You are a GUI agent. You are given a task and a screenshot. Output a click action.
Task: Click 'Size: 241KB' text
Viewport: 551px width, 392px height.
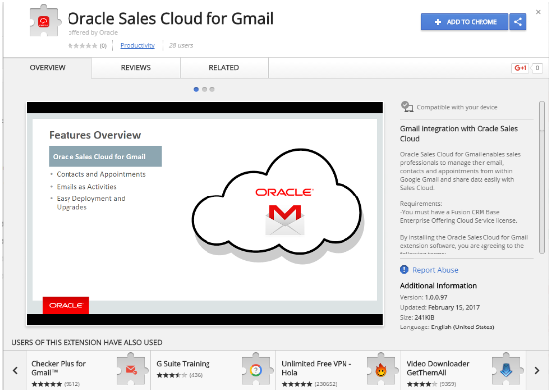click(x=417, y=317)
